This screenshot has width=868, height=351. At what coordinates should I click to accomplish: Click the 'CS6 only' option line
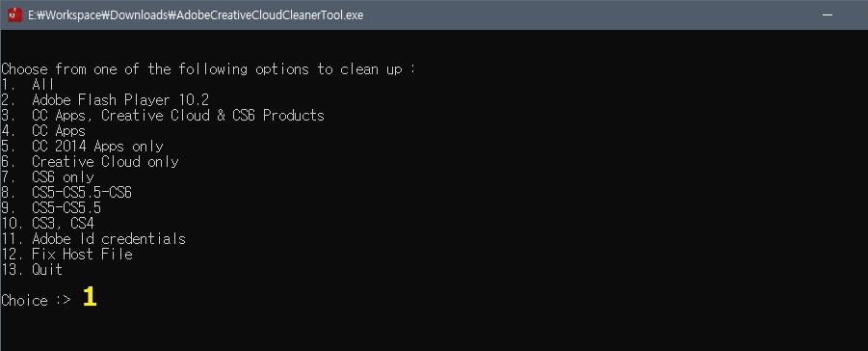pyautogui.click(x=47, y=177)
